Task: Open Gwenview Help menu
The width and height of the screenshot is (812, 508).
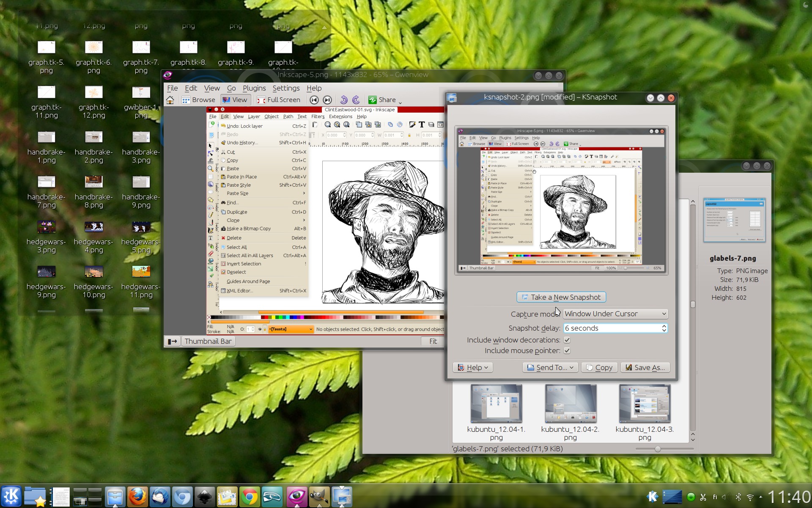Action: click(x=314, y=88)
